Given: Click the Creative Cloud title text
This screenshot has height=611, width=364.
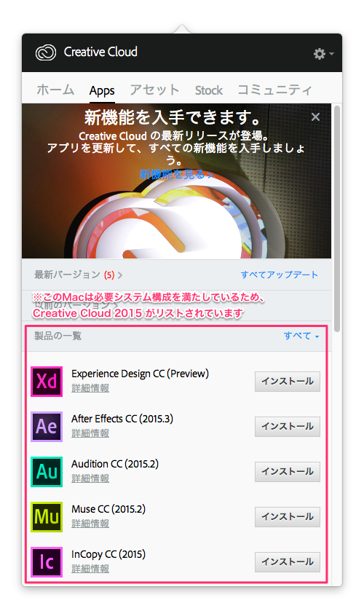Looking at the screenshot, I should point(100,52).
